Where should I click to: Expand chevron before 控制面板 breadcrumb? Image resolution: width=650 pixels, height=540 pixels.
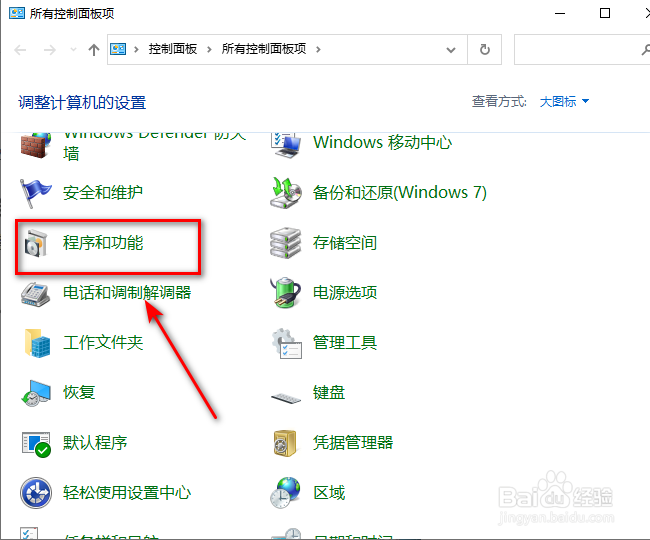[136, 50]
